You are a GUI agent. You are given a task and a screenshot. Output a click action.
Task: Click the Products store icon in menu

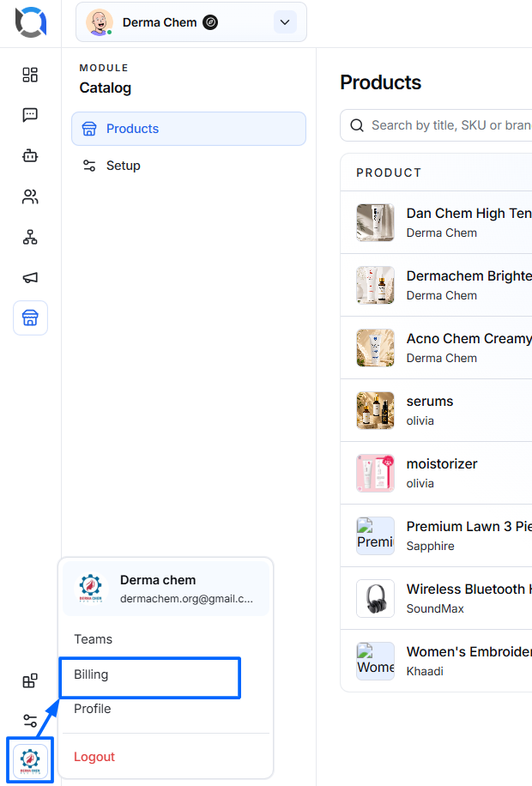pos(89,129)
